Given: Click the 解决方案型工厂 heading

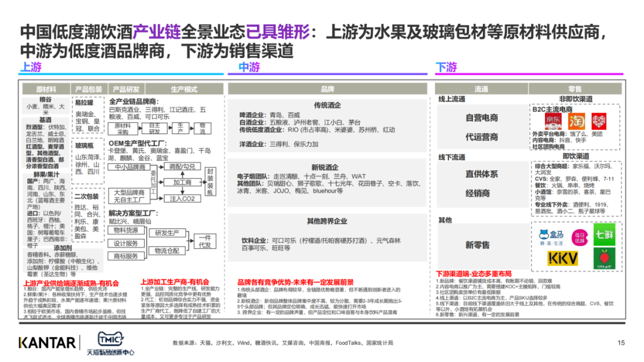Looking at the screenshot, I should [x=133, y=214].
